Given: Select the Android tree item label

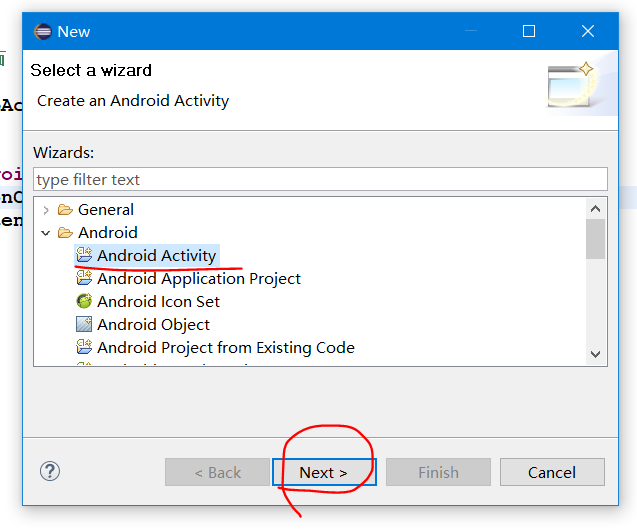Looking at the screenshot, I should click(x=108, y=233).
